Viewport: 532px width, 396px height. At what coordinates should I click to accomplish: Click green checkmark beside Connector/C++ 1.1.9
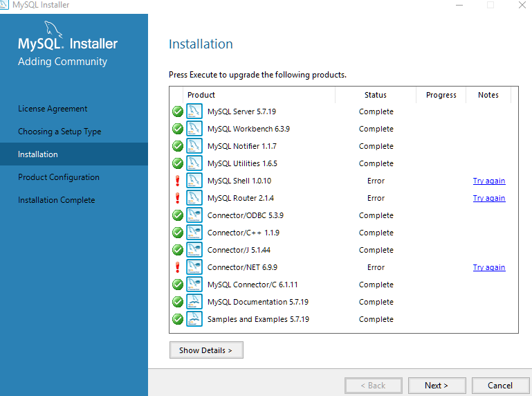pos(178,233)
